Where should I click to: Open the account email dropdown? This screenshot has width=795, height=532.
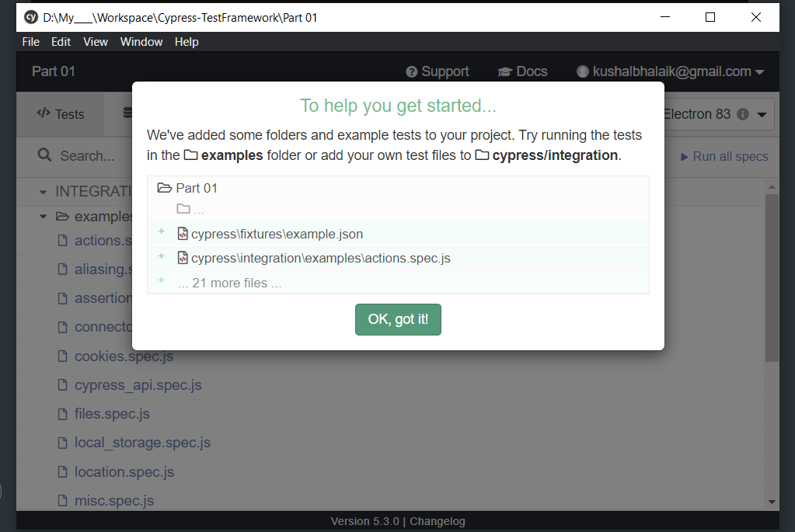click(671, 71)
